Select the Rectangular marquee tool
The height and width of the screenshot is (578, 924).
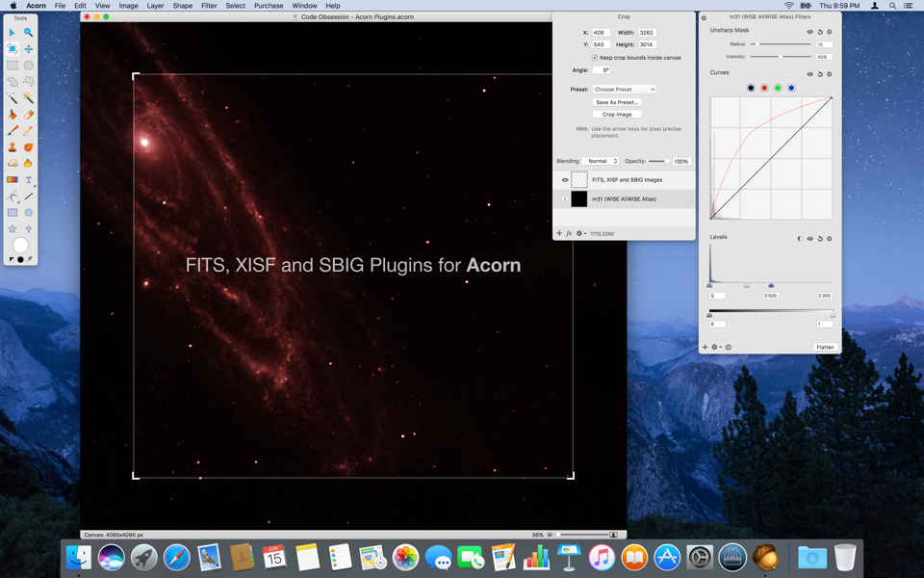click(x=13, y=66)
